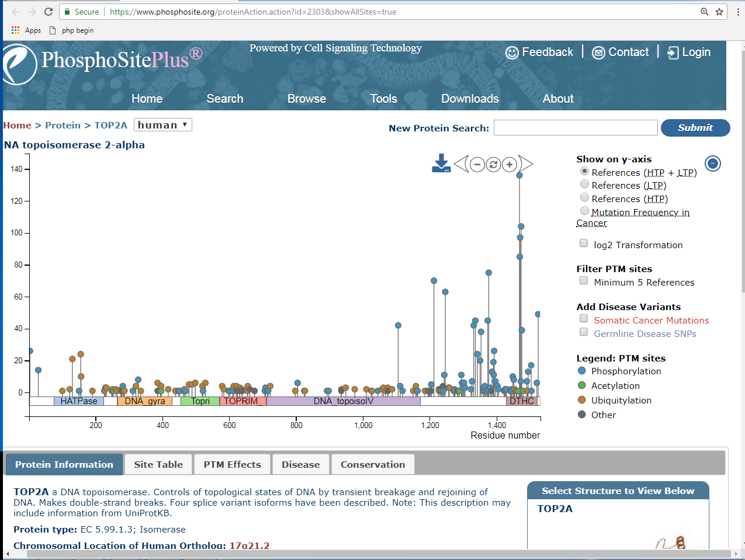Image resolution: width=745 pixels, height=560 pixels.
Task: Select Mutation Frequency in Cancer option
Action: [x=584, y=211]
